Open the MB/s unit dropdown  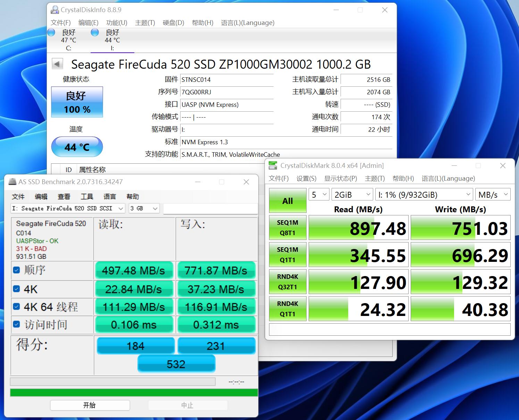coord(493,194)
